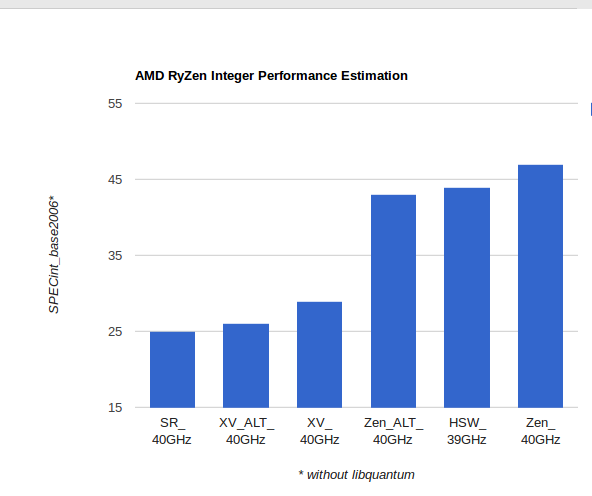
Task: Click the 'XV_ 40GHz' axis label
Action: coord(319,431)
